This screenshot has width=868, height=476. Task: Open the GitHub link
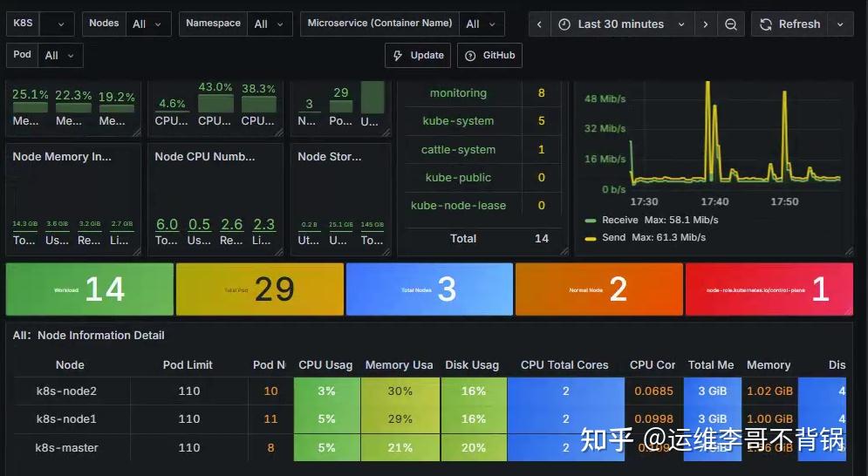coord(490,55)
